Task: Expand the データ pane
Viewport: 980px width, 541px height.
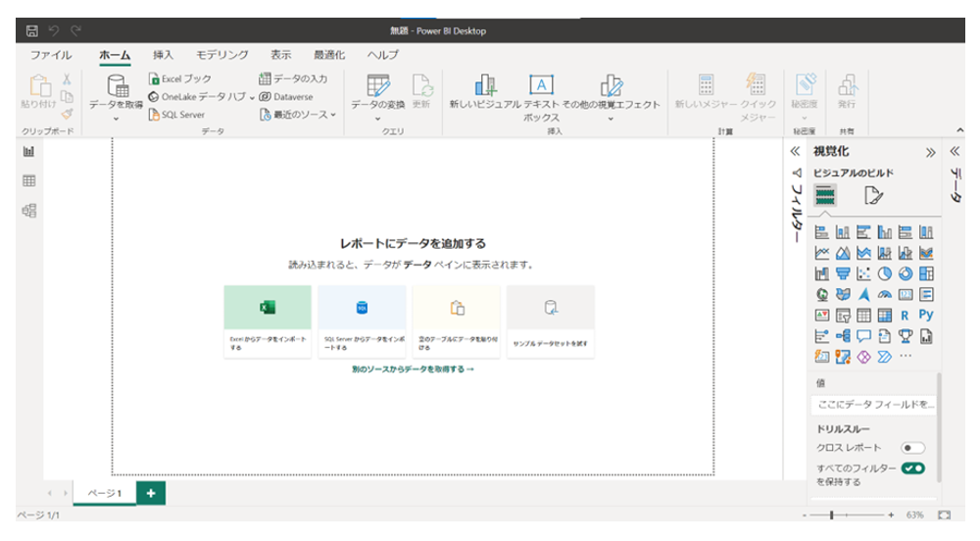Action: (955, 151)
